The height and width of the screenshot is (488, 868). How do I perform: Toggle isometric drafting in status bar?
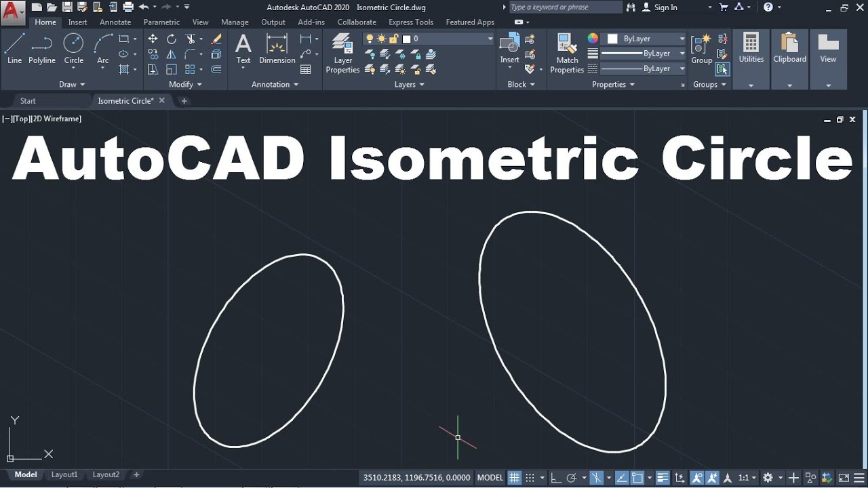coord(596,477)
